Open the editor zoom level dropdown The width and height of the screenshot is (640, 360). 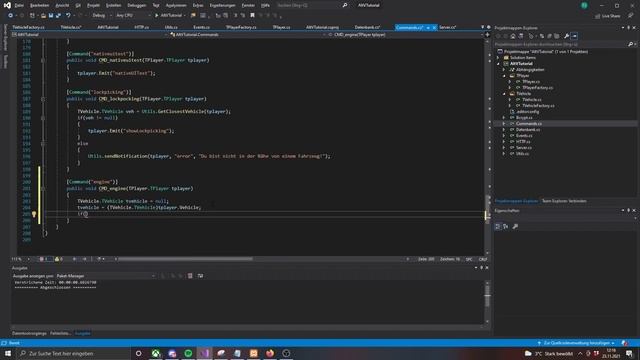21,259
